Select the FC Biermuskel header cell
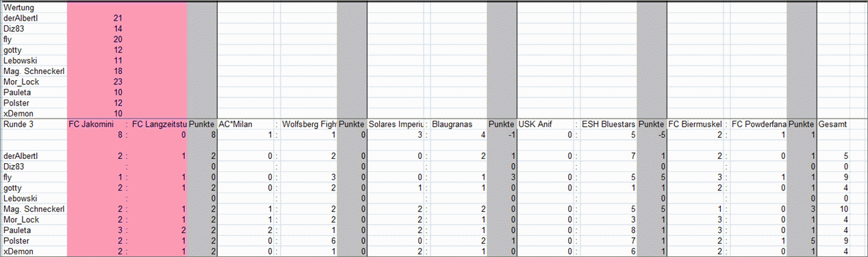The image size is (868, 257). point(695,125)
